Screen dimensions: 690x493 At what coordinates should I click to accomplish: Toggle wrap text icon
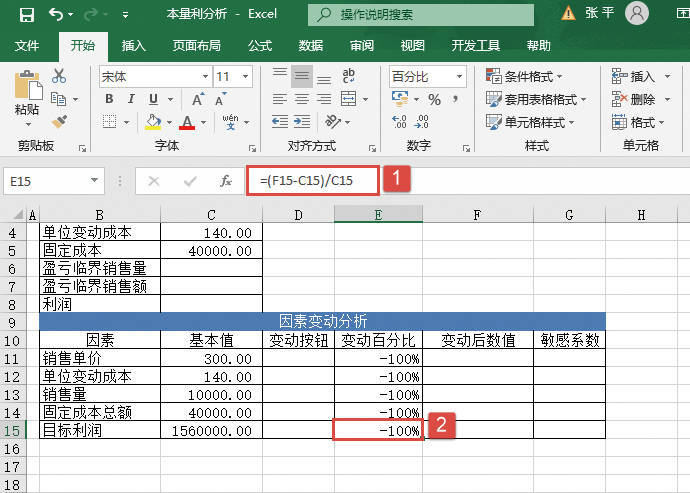349,76
